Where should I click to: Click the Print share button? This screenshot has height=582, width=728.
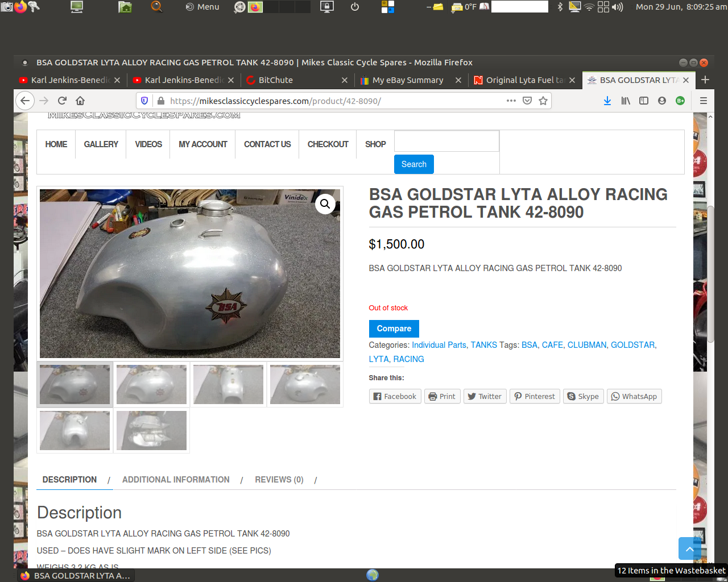pyautogui.click(x=442, y=397)
